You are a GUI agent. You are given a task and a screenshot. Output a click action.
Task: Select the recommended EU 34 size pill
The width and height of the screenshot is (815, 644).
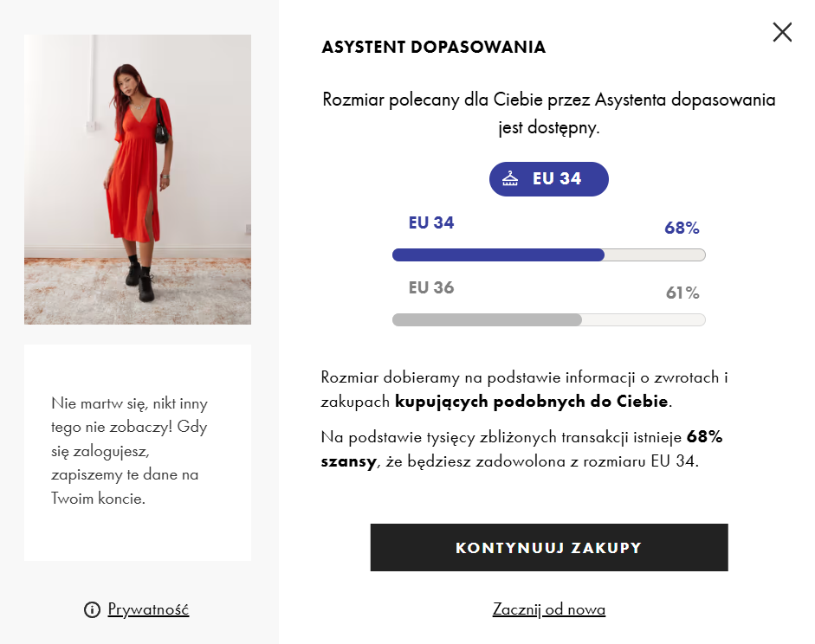tap(548, 178)
